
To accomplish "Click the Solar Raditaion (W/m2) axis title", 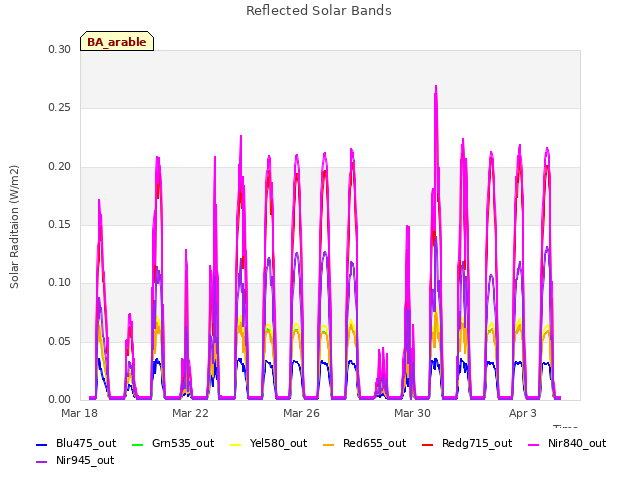I will (x=14, y=227).
